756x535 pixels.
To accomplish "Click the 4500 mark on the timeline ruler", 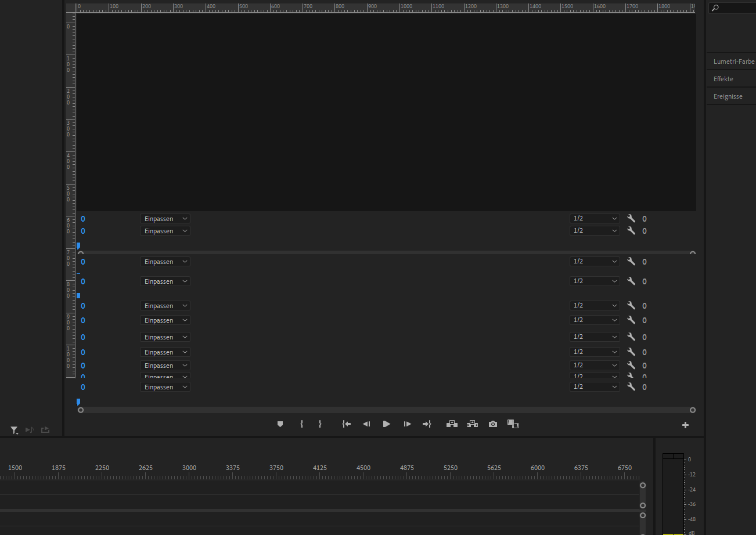I will [363, 468].
